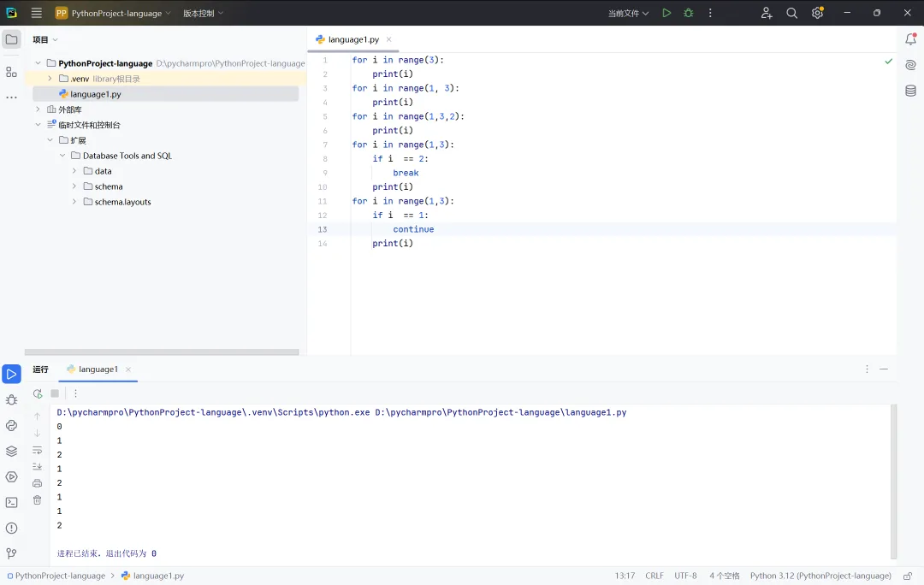924x585 pixels.
Task: Close the language1 run tab
Action: pos(127,369)
